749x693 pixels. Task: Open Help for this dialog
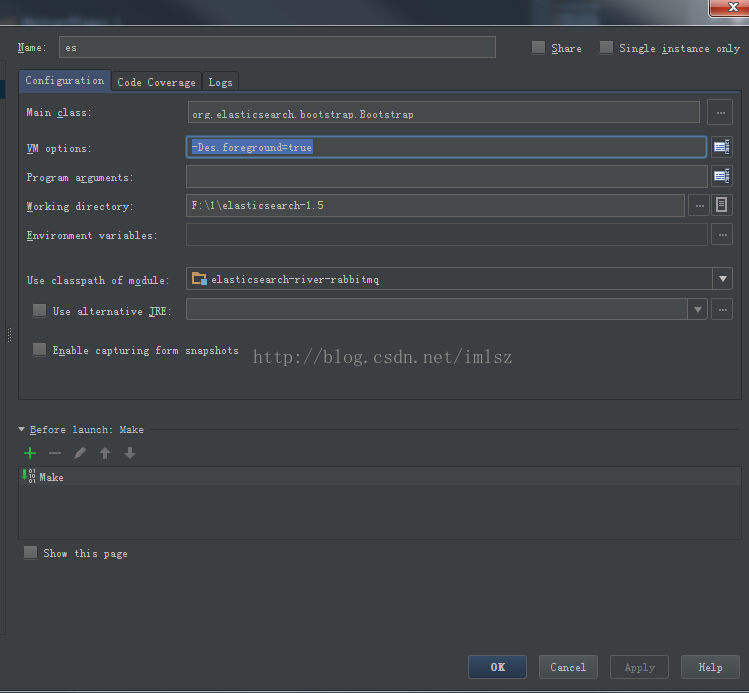click(710, 667)
